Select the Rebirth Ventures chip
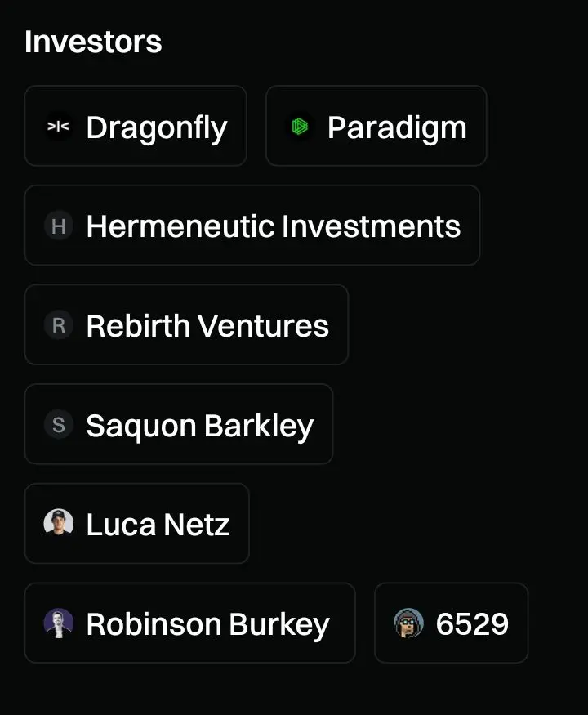 point(186,325)
